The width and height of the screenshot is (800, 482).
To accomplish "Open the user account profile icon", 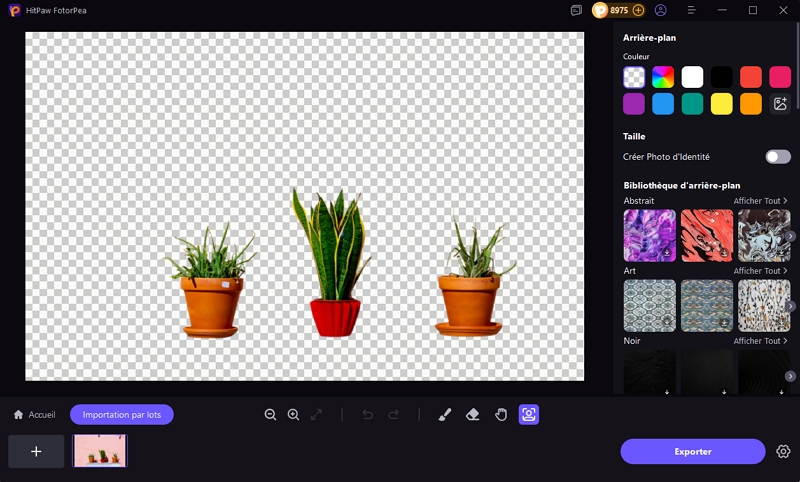I will (661, 10).
